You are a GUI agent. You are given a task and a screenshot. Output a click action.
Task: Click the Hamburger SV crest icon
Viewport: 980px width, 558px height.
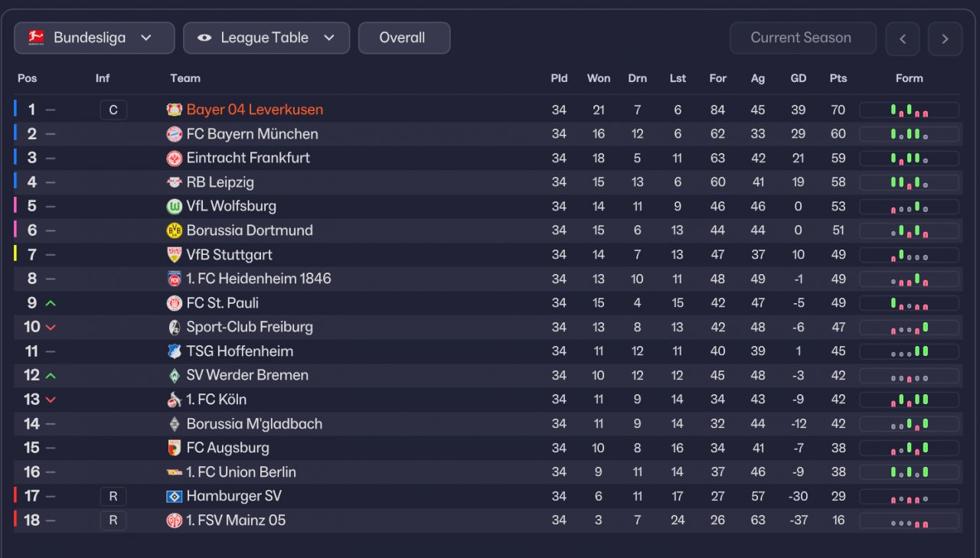[175, 497]
